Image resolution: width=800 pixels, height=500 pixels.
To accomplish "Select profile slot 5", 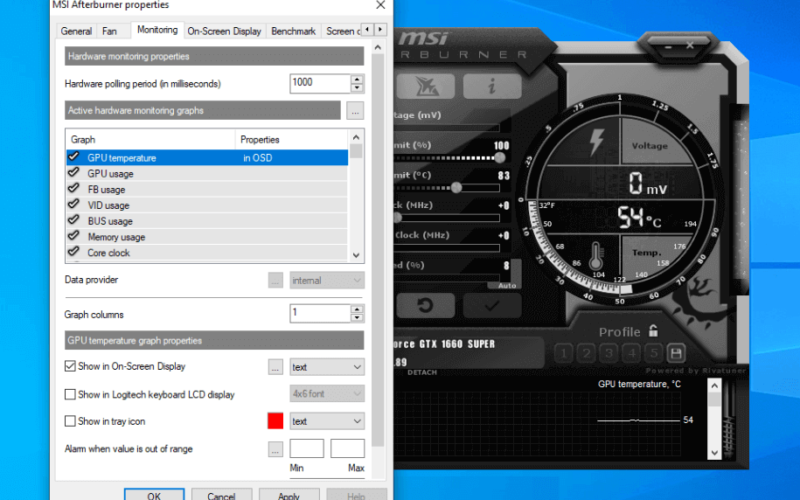I will point(654,353).
